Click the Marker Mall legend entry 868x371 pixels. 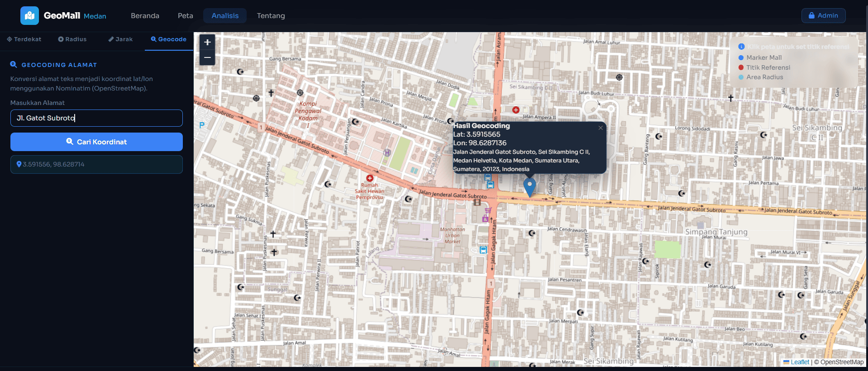point(760,57)
